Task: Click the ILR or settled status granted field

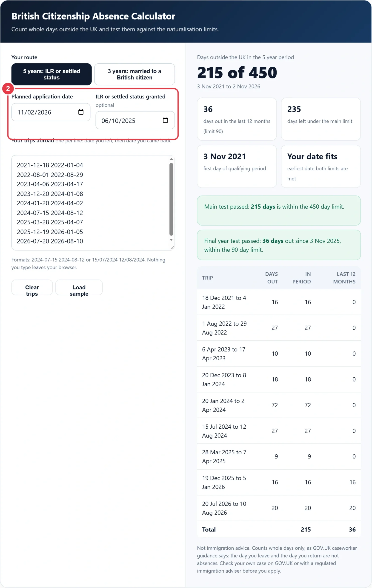Action: tap(135, 120)
